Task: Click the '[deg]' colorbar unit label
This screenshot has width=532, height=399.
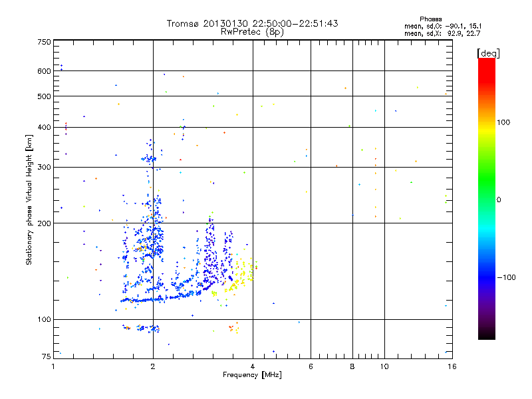Action: (488, 53)
